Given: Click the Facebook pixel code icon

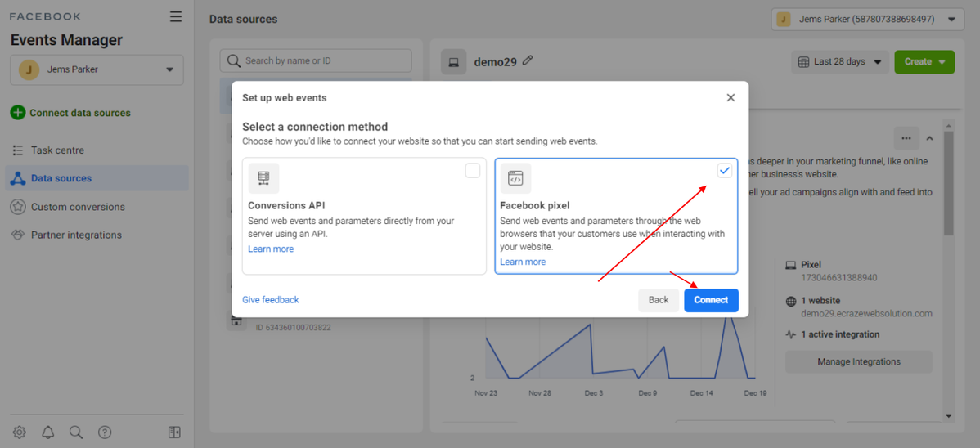Looking at the screenshot, I should (x=515, y=179).
